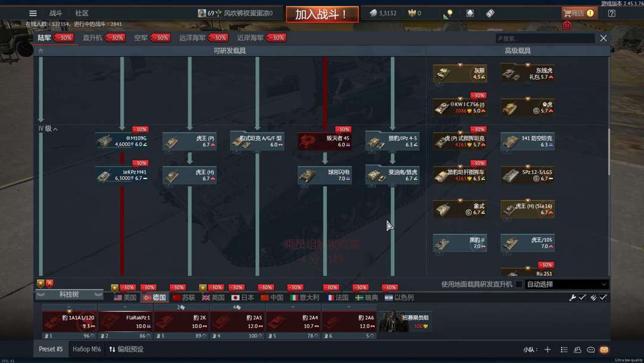The image size is (644, 363).
Task: Select the 虎王 (P) vehicle card
Action: [190, 141]
